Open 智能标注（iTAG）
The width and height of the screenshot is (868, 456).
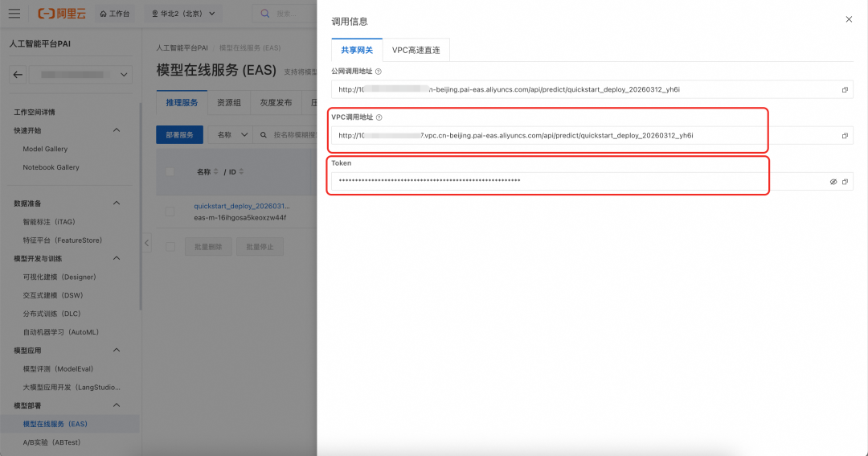click(49, 222)
